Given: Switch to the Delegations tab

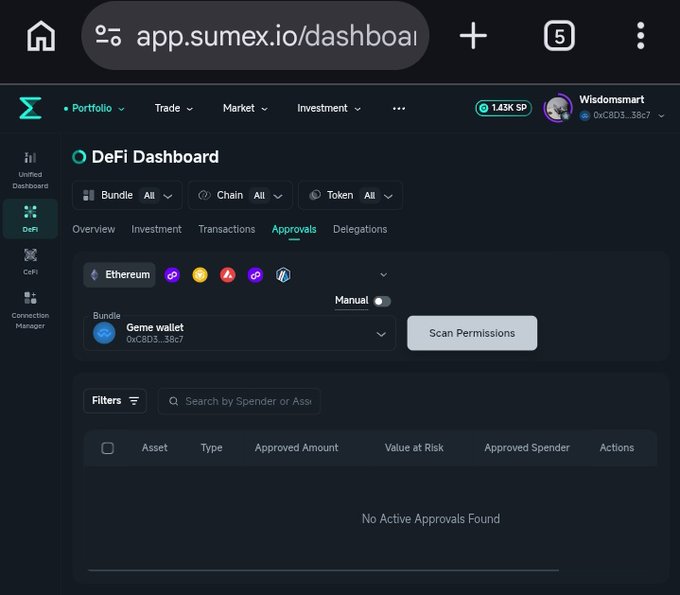Looking at the screenshot, I should pos(360,229).
